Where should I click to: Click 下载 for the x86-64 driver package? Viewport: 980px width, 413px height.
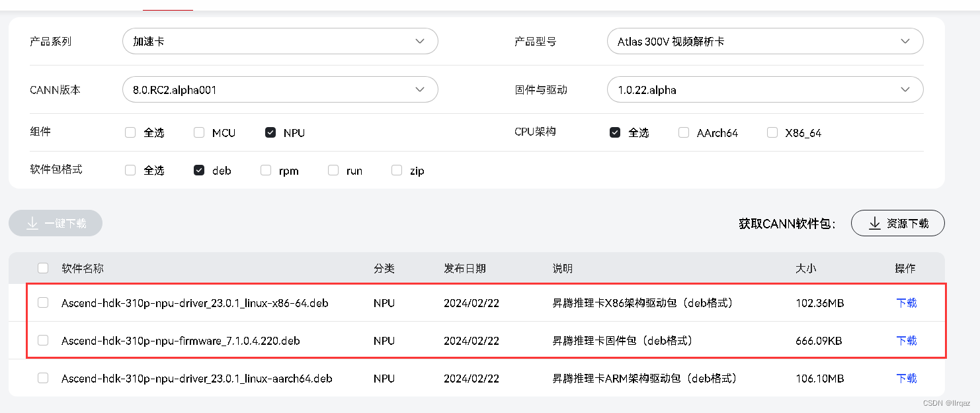click(906, 303)
